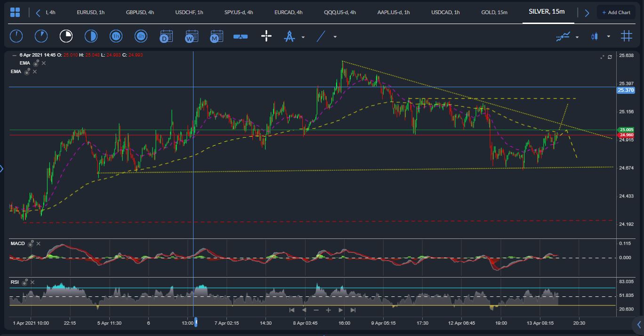The image size is (644, 336).
Task: Expand the bottom-right side panel chevron
Action: pyautogui.click(x=639, y=324)
